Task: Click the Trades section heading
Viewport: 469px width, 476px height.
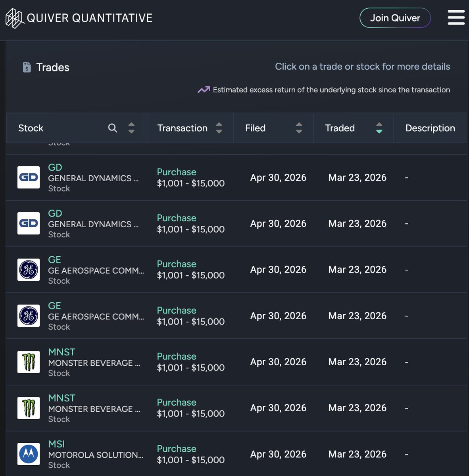Action: [x=53, y=67]
